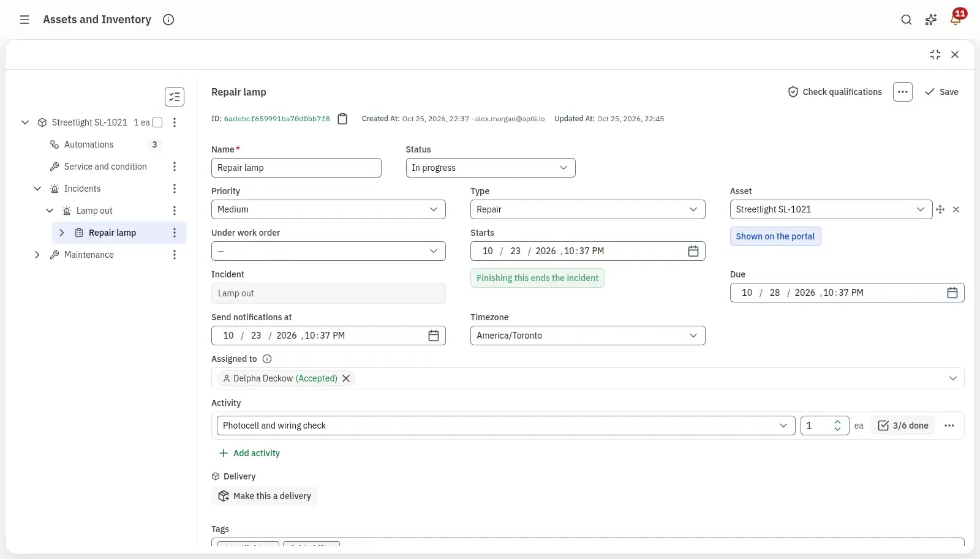
Task: Collapse the panel with minimize arrows icon
Action: click(x=935, y=54)
